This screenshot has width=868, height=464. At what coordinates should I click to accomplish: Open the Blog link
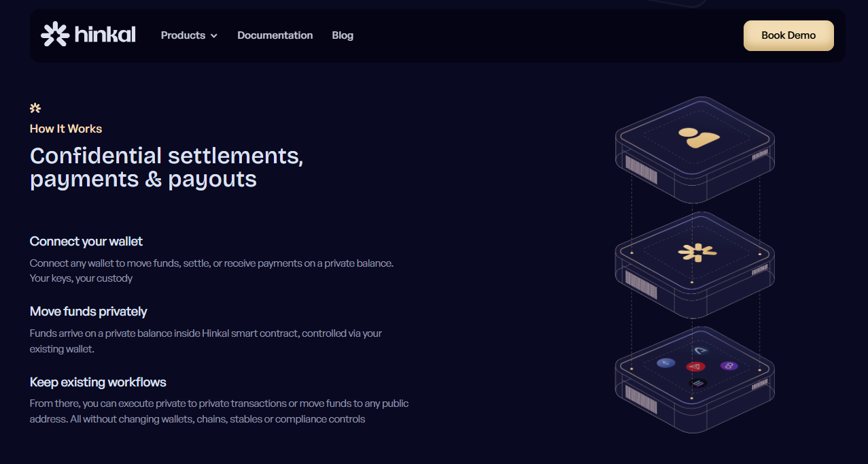coord(343,35)
